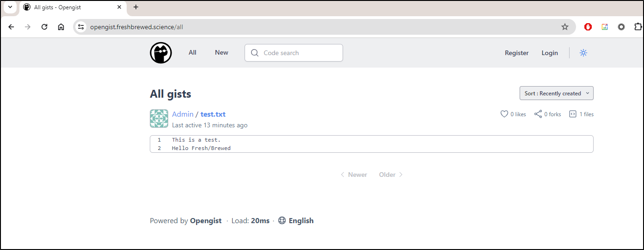Go to browser home page
Image resolution: width=644 pixels, height=250 pixels.
point(61,27)
